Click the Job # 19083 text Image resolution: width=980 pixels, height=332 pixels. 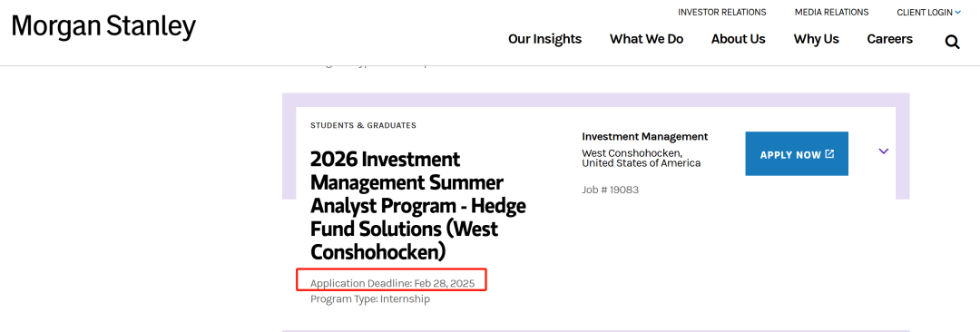[610, 190]
